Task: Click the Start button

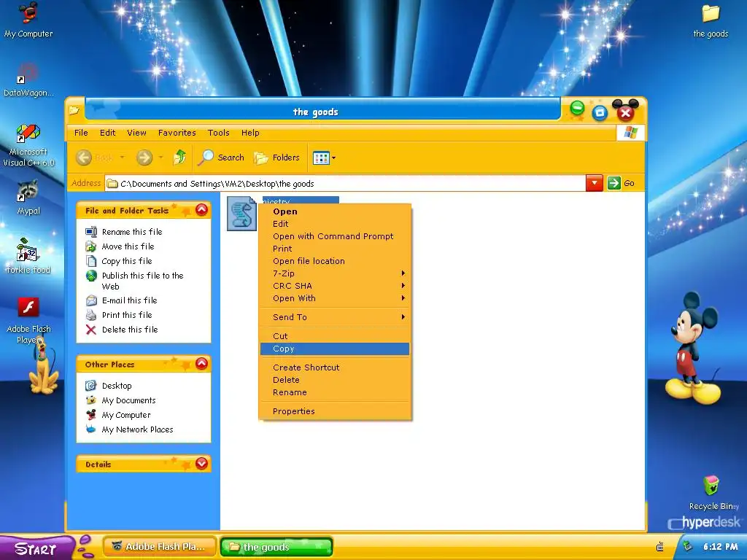Action: tap(36, 548)
